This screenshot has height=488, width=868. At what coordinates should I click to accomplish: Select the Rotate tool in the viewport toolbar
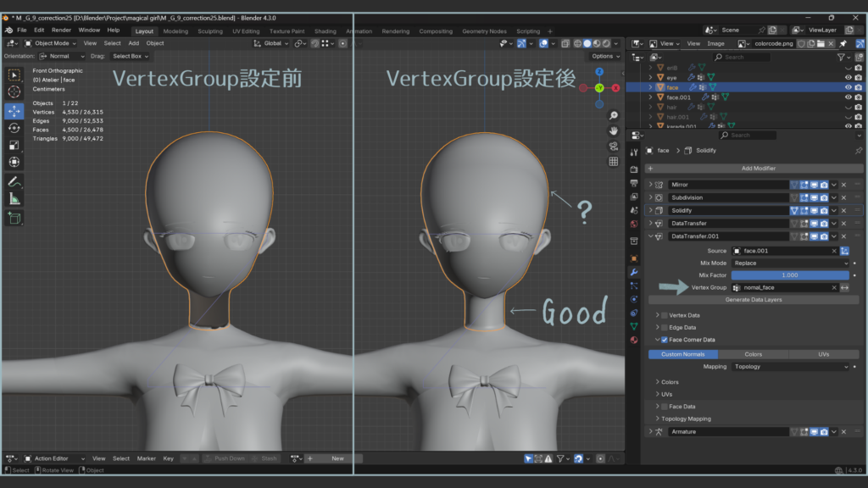(x=14, y=128)
